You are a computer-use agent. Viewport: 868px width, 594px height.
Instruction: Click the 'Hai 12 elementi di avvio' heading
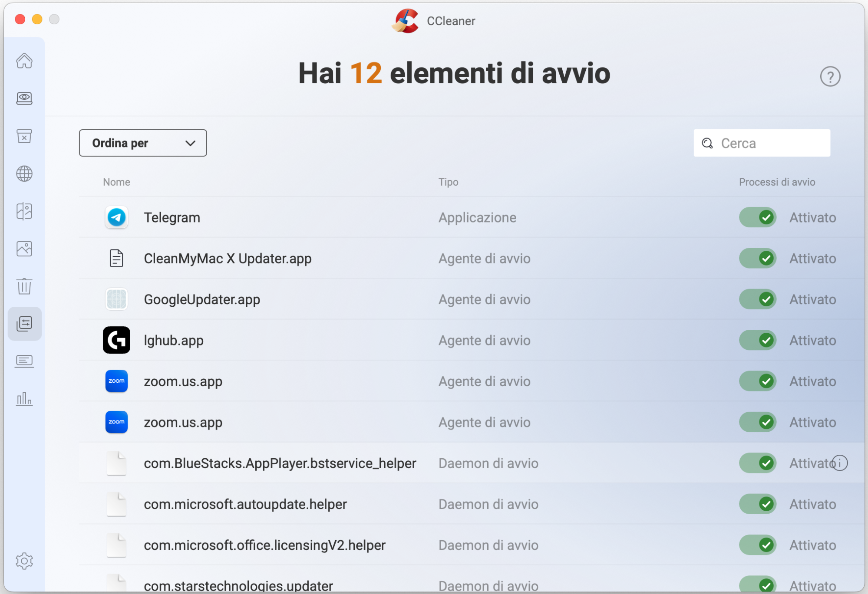454,73
